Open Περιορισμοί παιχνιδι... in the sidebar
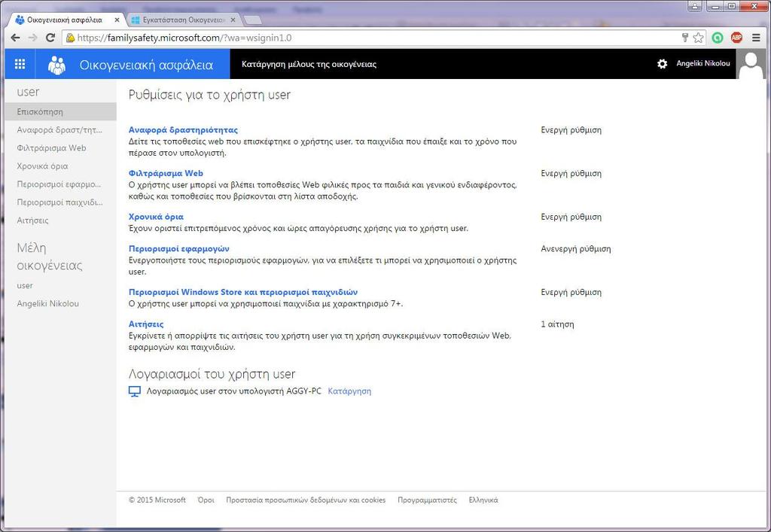The image size is (771, 532). [59, 202]
